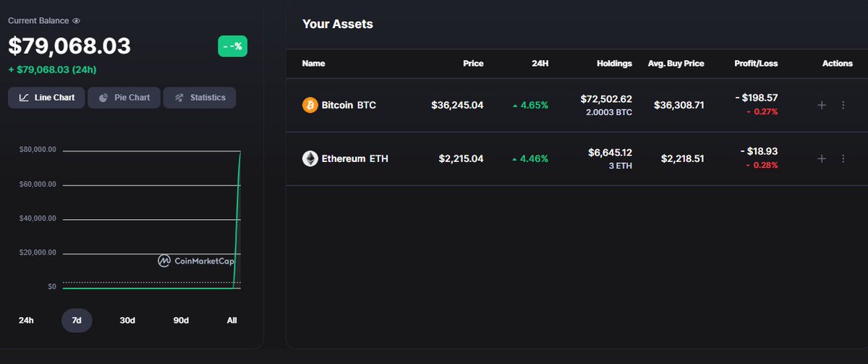Add transaction with Ethereum plus icon

point(821,158)
